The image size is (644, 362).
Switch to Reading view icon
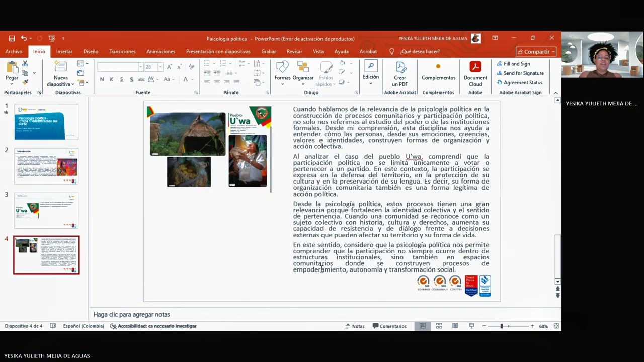coord(455,326)
